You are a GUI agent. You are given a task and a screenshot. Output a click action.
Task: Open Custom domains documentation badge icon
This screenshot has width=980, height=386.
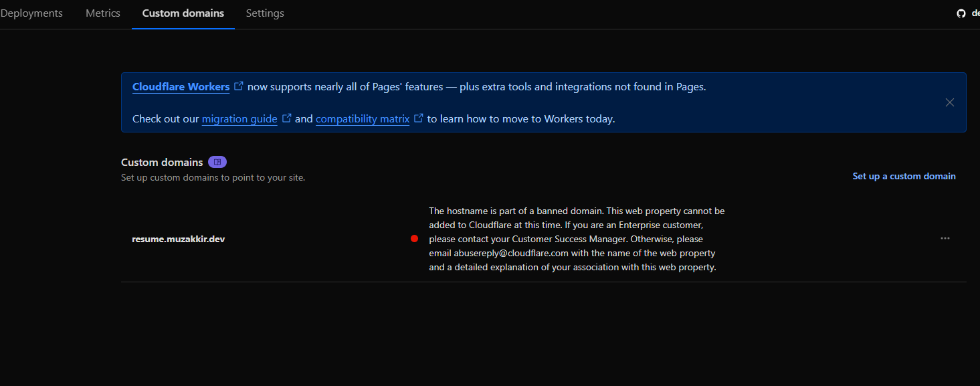click(217, 162)
